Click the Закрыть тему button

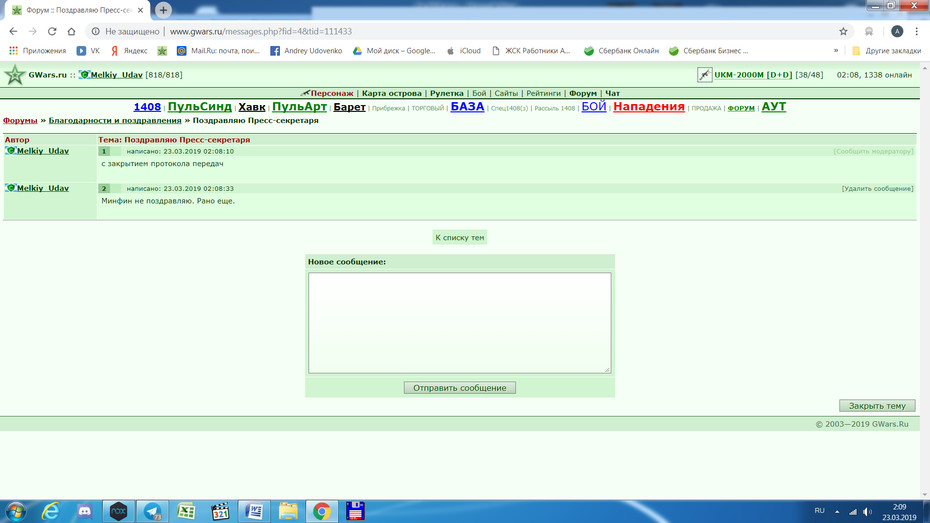[877, 406]
